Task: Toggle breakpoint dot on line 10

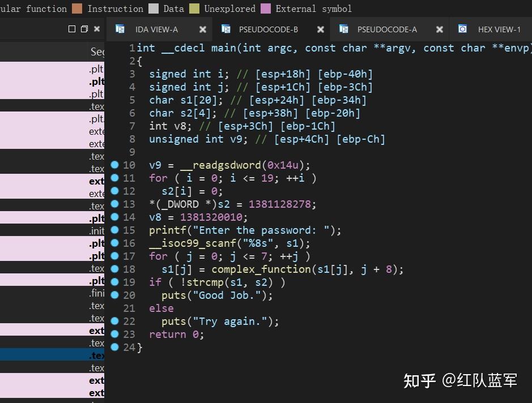Action: (x=114, y=165)
